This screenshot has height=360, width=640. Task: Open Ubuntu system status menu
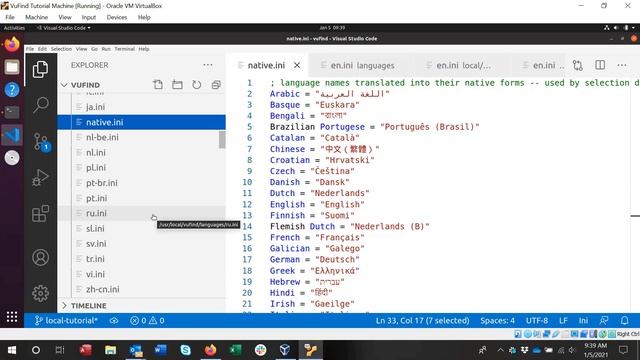[620, 28]
